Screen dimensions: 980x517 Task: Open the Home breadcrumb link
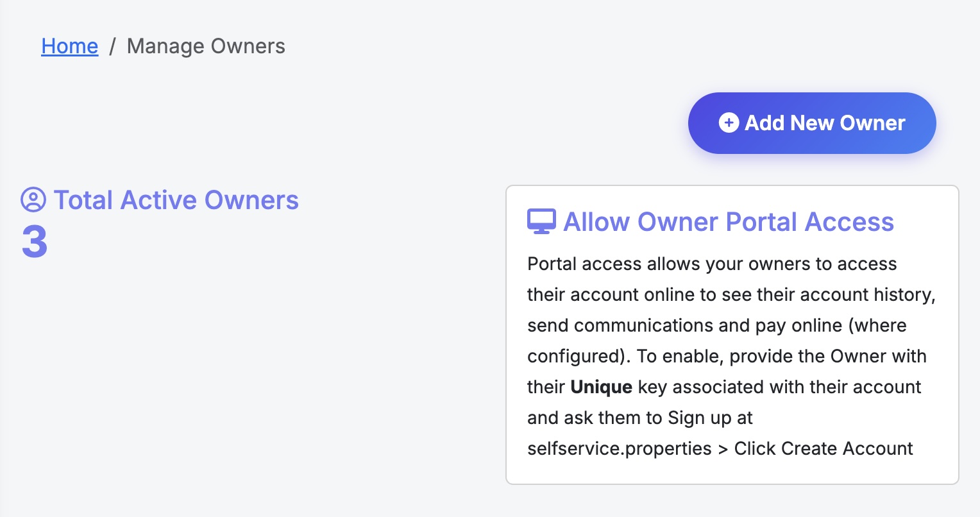point(69,46)
